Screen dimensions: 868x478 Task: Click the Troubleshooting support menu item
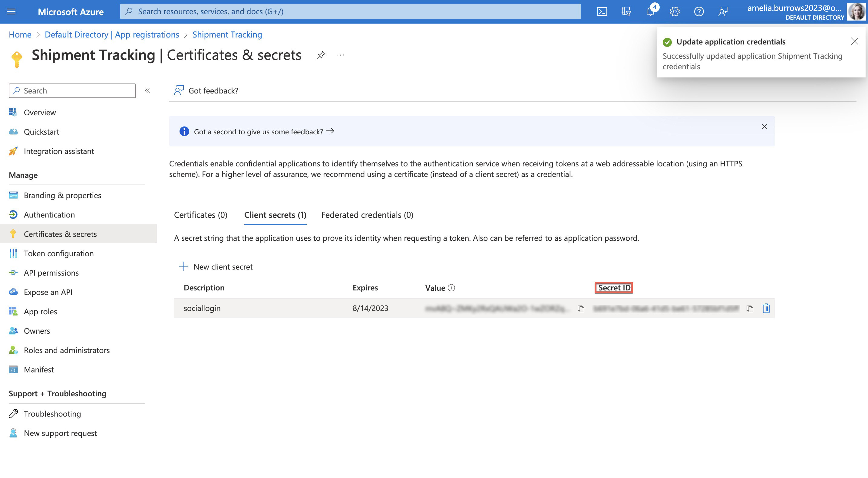point(52,413)
